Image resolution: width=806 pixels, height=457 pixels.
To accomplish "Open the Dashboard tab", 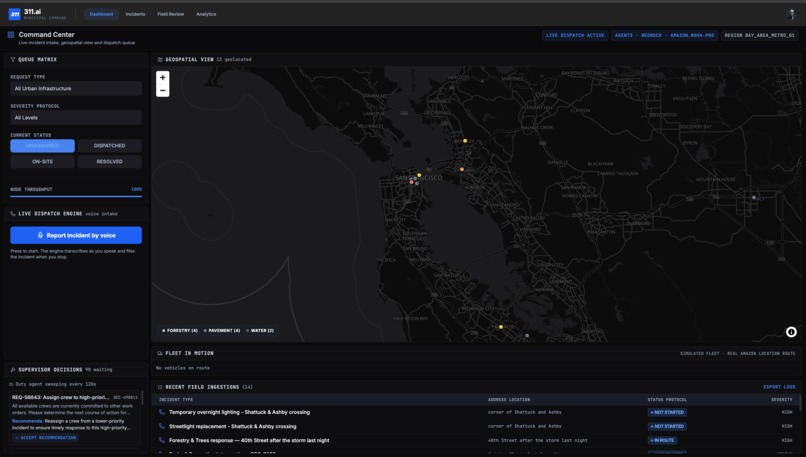I will 101,14.
